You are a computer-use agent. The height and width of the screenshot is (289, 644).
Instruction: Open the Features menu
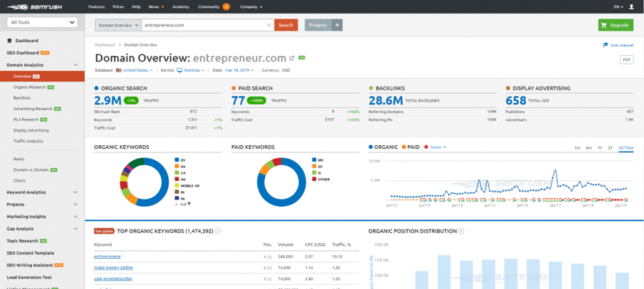(97, 7)
